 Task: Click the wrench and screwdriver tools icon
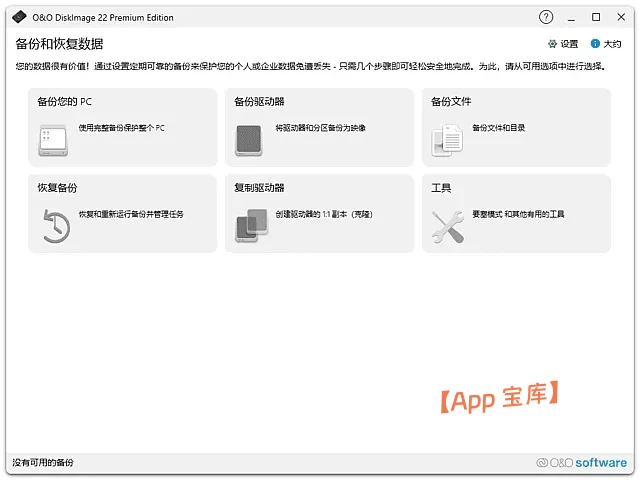tap(447, 227)
